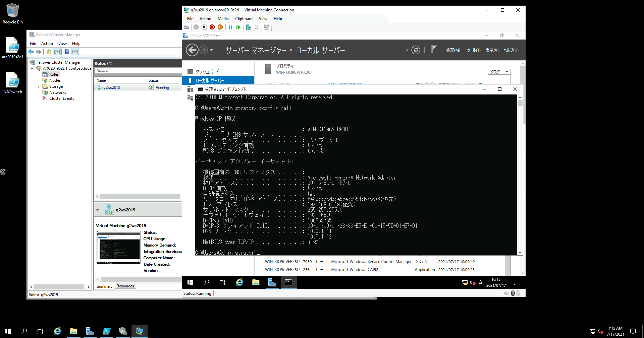Click the Checkpoint icon in VM Connection toolbar
This screenshot has height=338, width=644.
(x=249, y=27)
